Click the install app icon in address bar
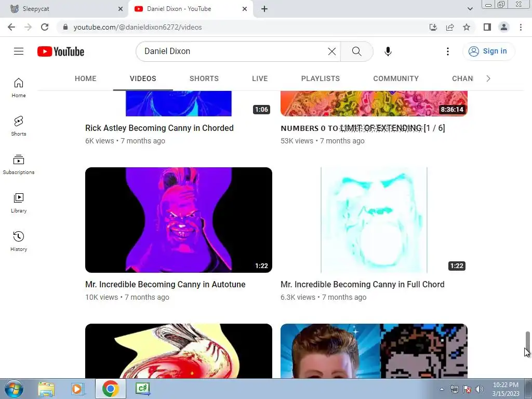The height and width of the screenshot is (399, 532). [433, 27]
